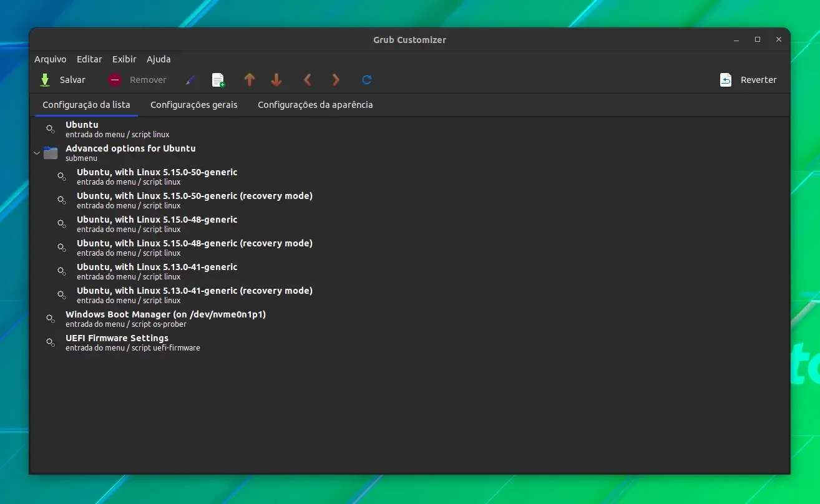Collapse the Advanced options for Ubuntu submenu
Image resolution: width=820 pixels, height=504 pixels.
pos(37,153)
